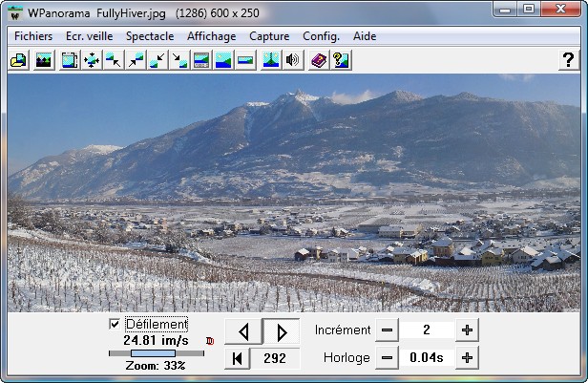
Task: Click the picture gallery toolbar icon
Action: click(x=44, y=60)
